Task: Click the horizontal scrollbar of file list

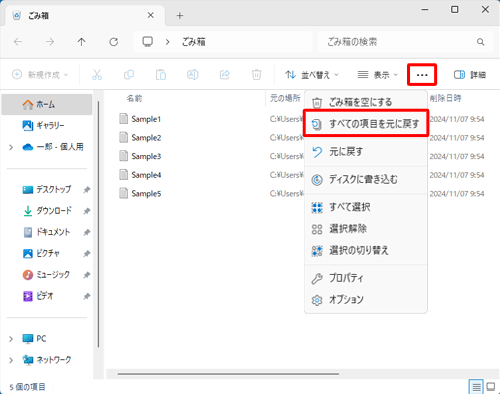Action: 228,374
